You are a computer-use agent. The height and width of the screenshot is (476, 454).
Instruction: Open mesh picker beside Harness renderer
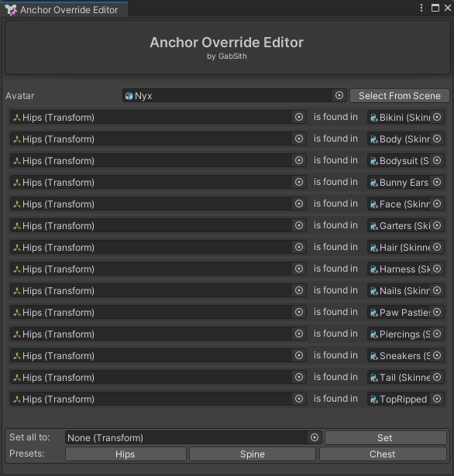(x=437, y=269)
